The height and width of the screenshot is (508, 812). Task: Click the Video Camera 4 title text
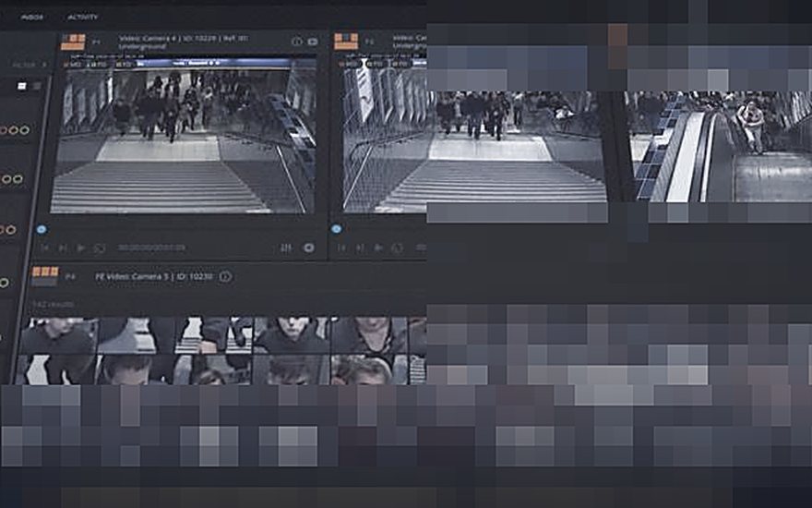[x=184, y=42]
